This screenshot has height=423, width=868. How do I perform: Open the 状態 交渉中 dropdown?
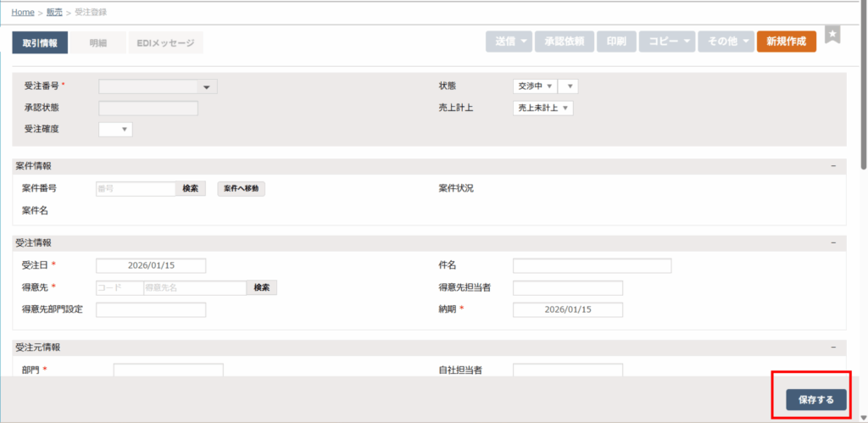[x=535, y=86]
